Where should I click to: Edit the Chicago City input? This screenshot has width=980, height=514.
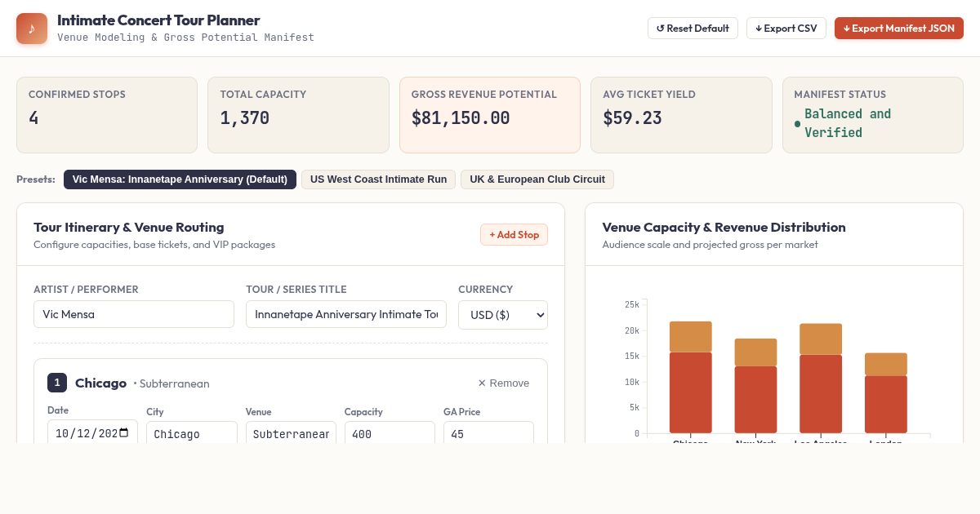pyautogui.click(x=192, y=433)
